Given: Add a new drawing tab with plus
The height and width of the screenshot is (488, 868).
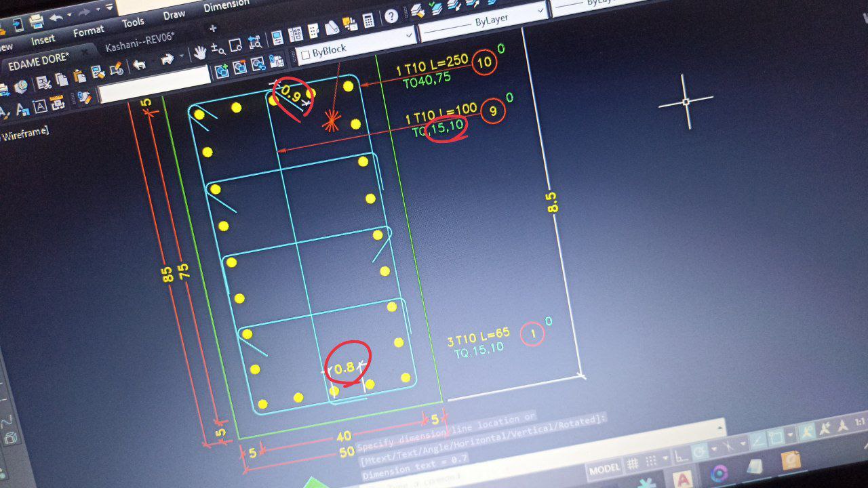Looking at the screenshot, I should tap(212, 28).
